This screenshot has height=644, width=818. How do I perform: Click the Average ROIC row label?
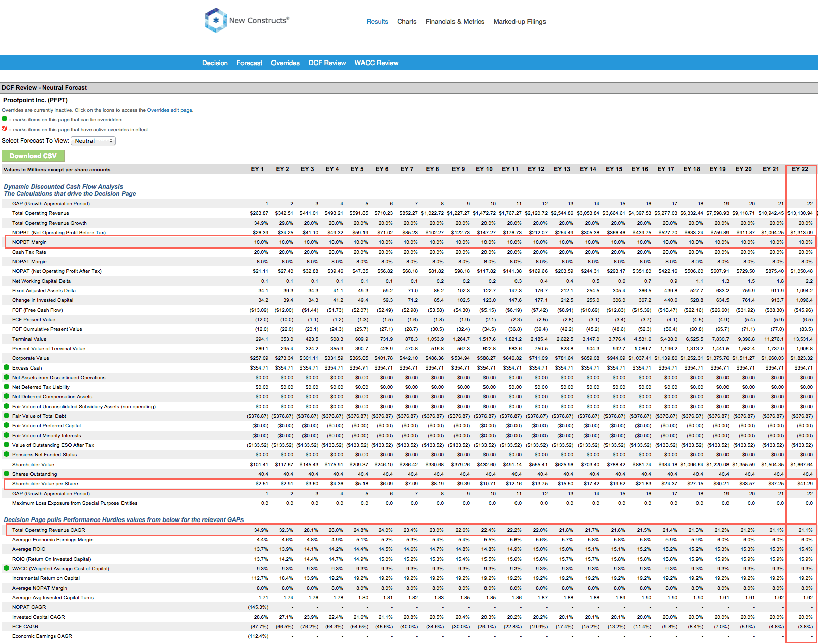pyautogui.click(x=28, y=549)
